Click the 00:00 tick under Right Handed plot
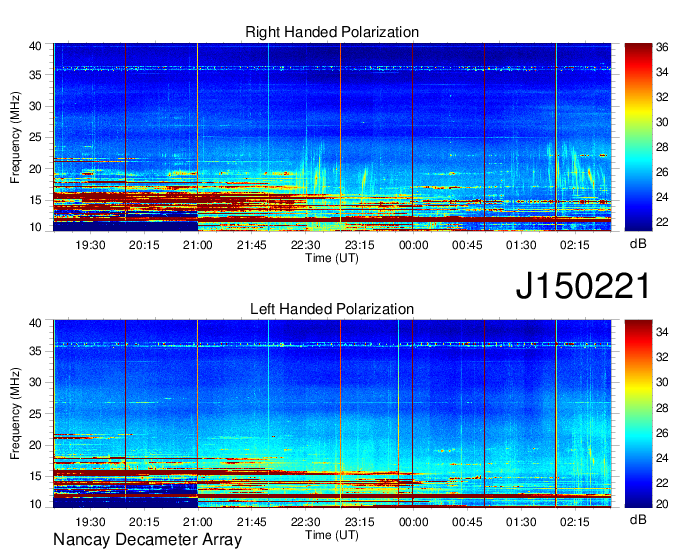Image resolution: width=680 pixels, height=552 pixels. (x=413, y=245)
